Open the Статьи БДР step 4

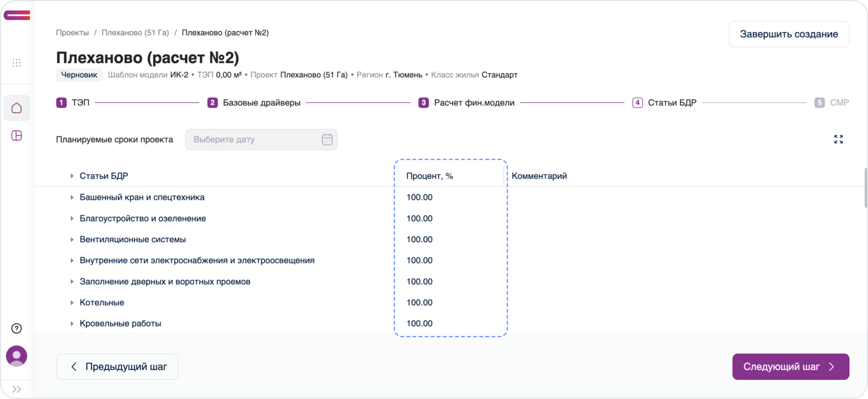tap(665, 103)
